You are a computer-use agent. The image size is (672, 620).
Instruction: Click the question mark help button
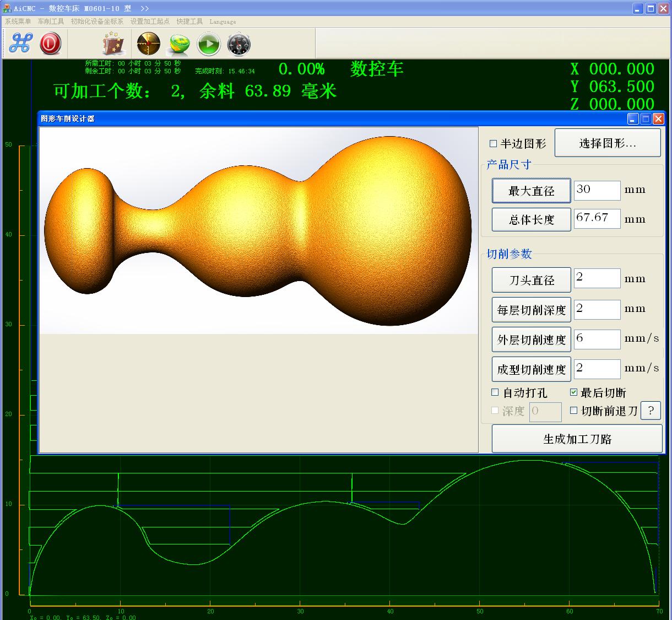651,411
